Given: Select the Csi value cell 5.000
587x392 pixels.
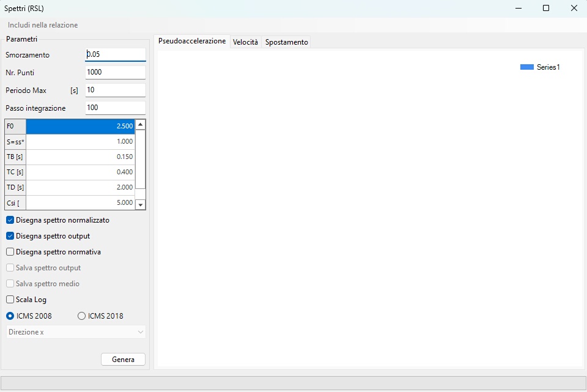Looking at the screenshot, I should [x=80, y=202].
